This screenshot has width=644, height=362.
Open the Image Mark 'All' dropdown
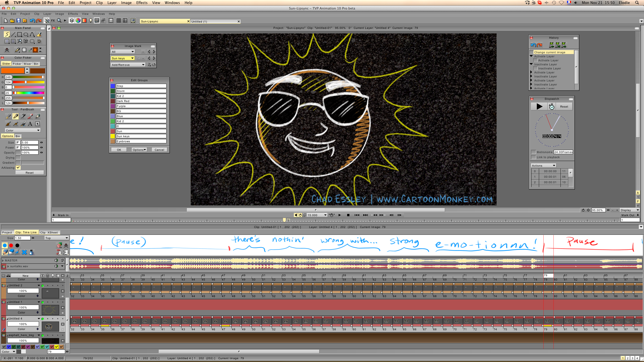coord(123,52)
